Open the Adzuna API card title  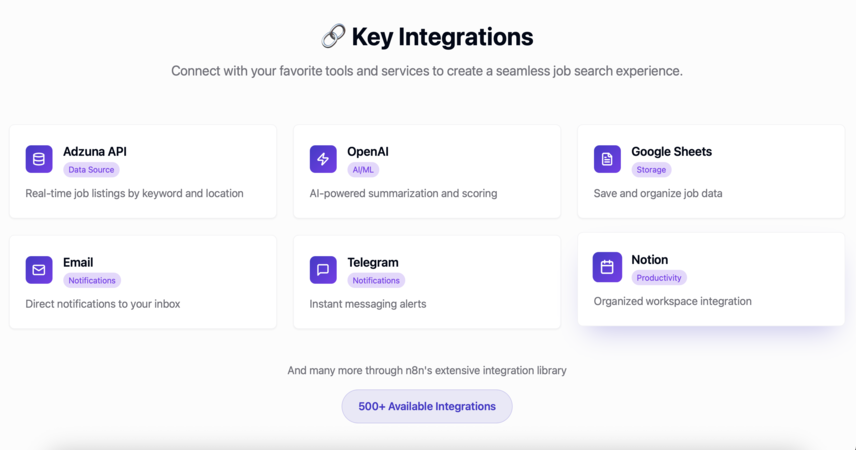(x=94, y=151)
